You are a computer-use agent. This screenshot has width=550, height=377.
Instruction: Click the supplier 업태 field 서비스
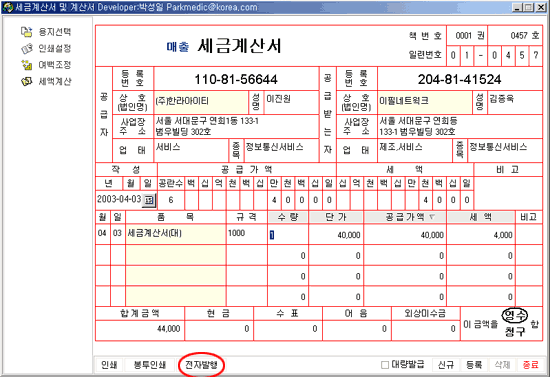[191, 150]
